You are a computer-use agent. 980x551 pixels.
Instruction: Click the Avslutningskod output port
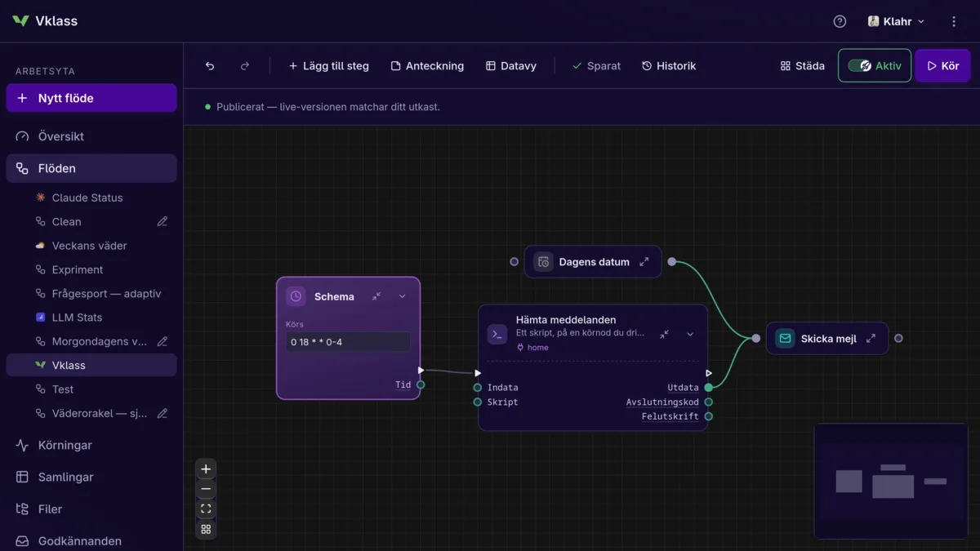point(708,402)
